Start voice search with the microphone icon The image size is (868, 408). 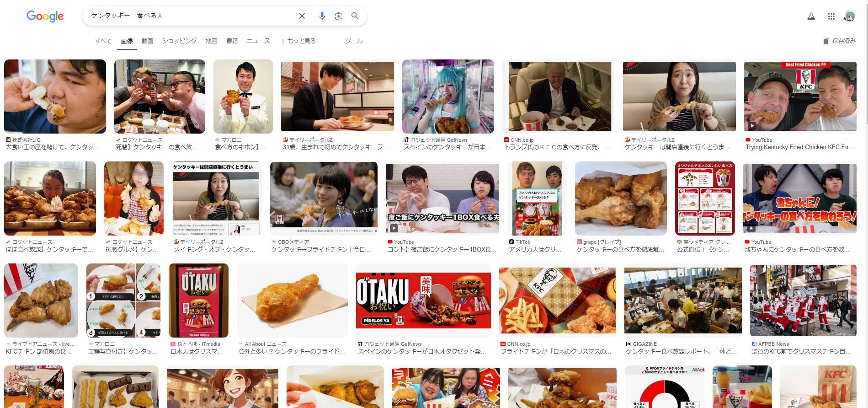(322, 16)
